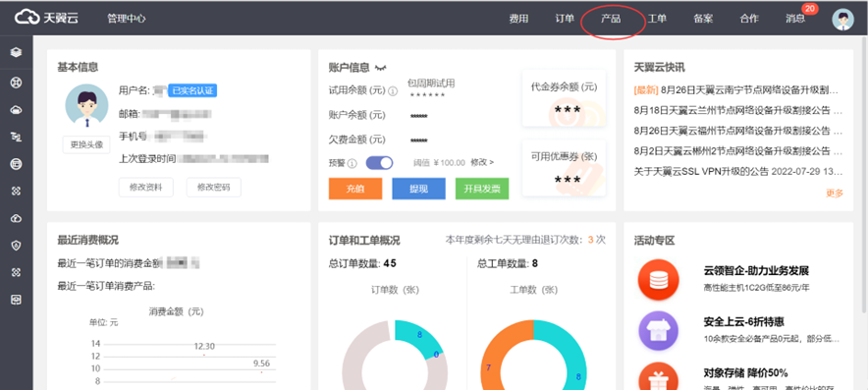Click the 修改 > threshold link
868x390 pixels.
click(x=482, y=162)
